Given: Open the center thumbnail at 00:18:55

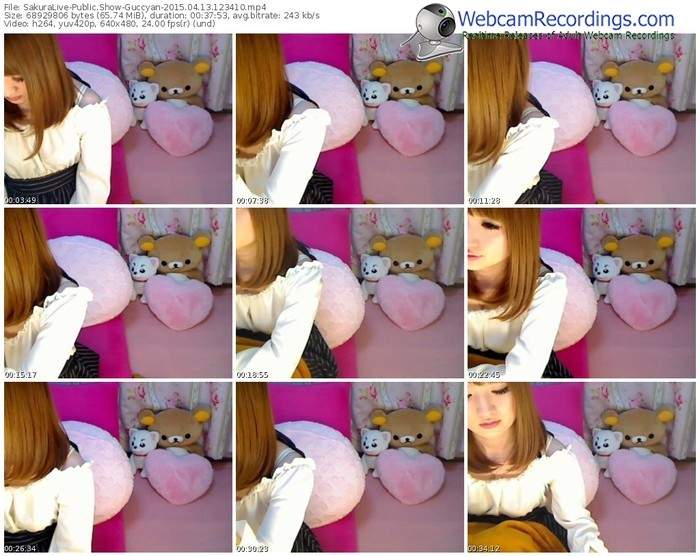Looking at the screenshot, I should pyautogui.click(x=348, y=293).
